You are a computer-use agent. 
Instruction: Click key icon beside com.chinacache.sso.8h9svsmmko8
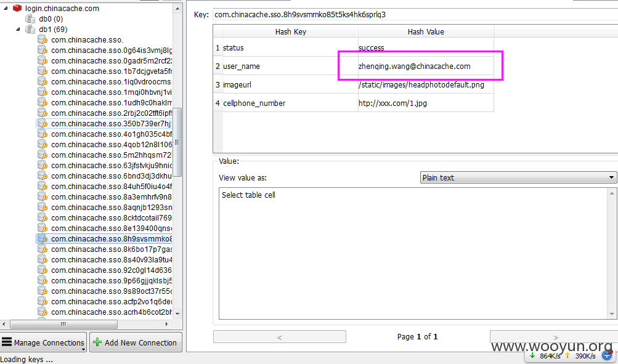[x=43, y=239]
